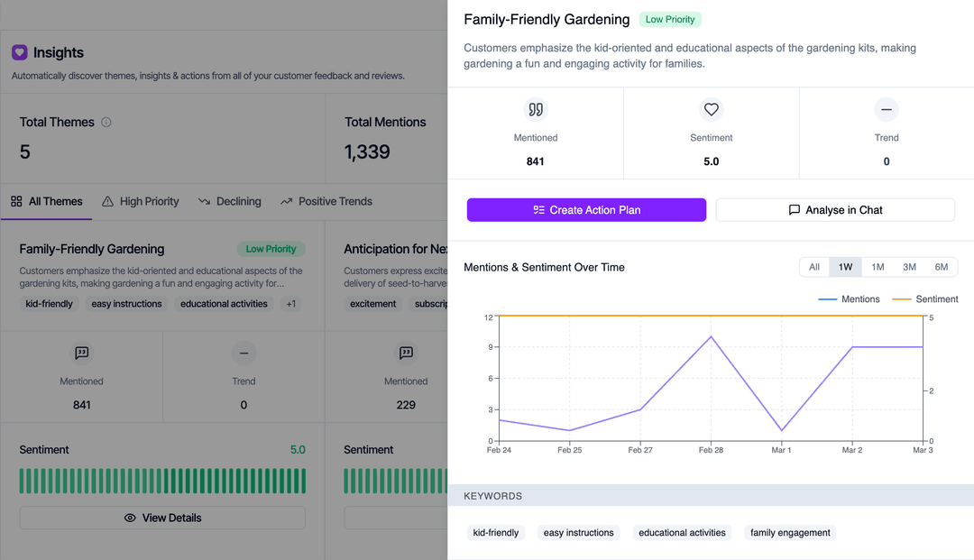Click the quote icon above Mentioned in panel

[536, 110]
